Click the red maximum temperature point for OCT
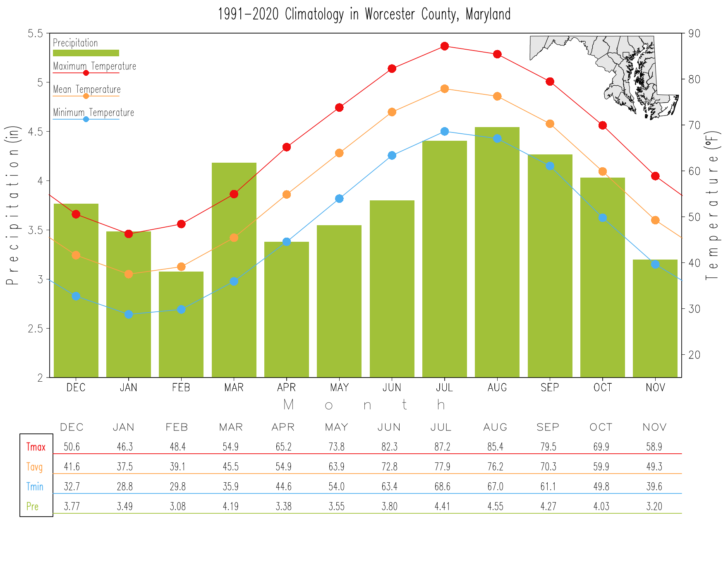This screenshot has width=728, height=563. (603, 125)
